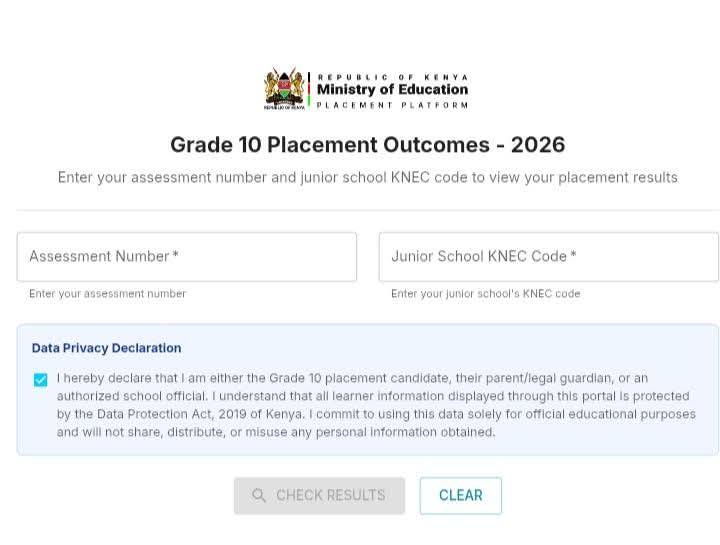This screenshot has width=720, height=545.
Task: Click 'Enter your assessment number' helper text
Action: coord(107,294)
